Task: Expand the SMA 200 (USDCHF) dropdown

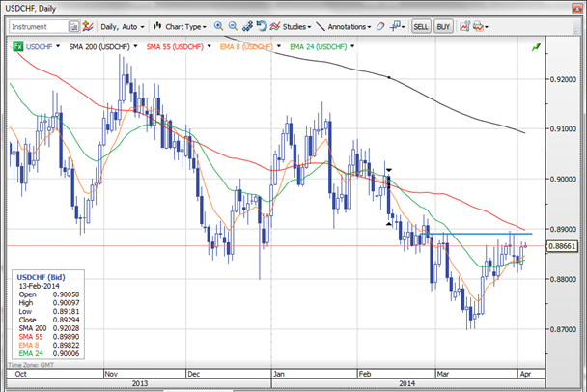Action: pyautogui.click(x=135, y=46)
